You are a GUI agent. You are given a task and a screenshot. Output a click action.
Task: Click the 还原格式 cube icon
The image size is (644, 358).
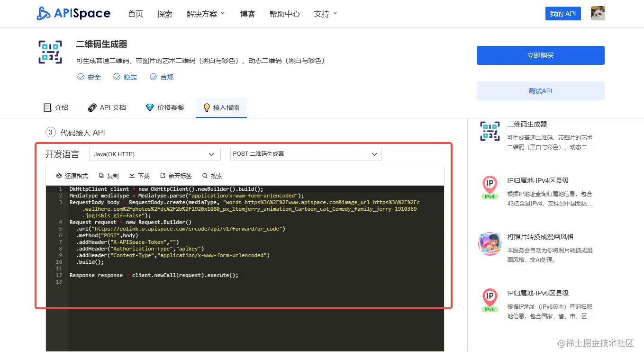click(59, 176)
